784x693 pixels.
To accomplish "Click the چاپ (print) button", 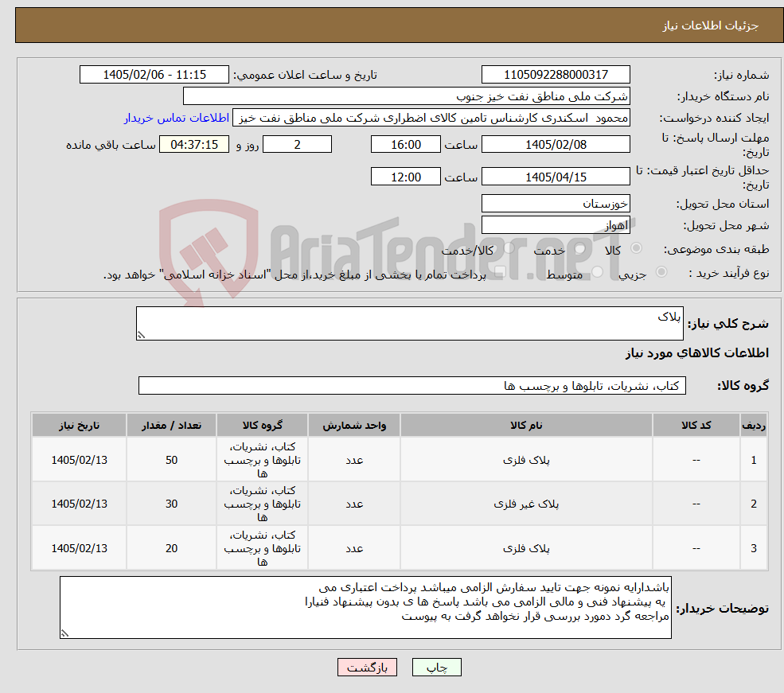I will coord(436,667).
